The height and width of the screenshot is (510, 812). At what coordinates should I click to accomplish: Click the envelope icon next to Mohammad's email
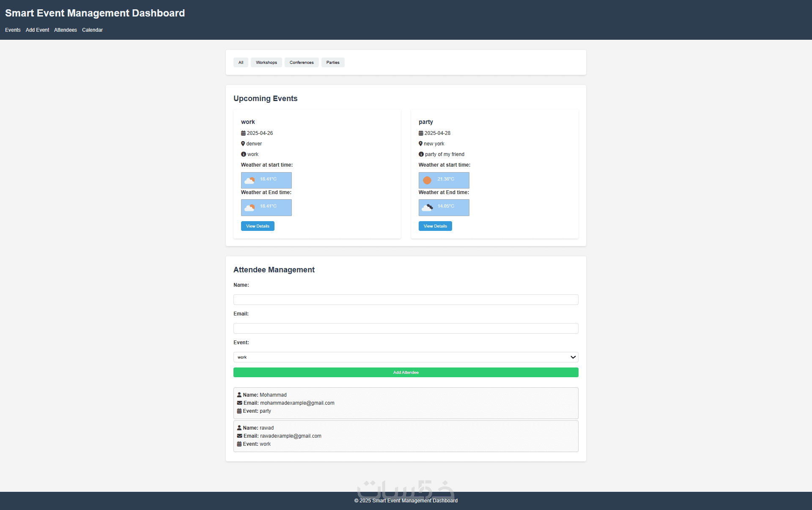pos(239,403)
